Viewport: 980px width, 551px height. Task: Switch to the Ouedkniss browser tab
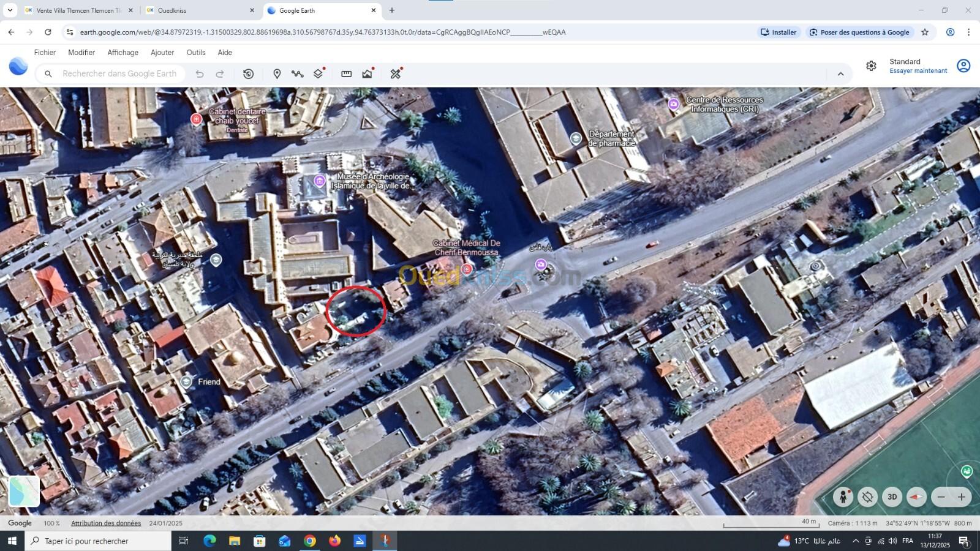point(200,10)
